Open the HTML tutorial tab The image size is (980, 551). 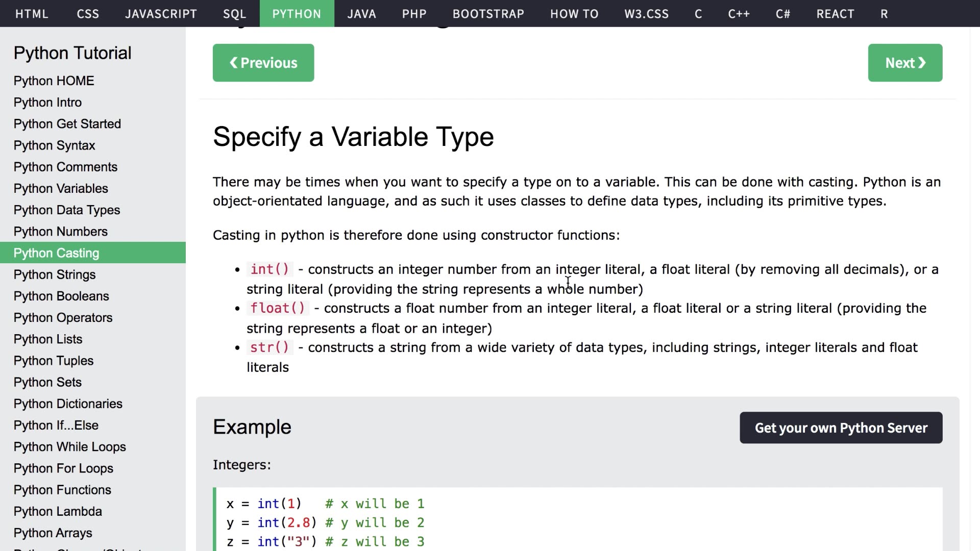[x=32, y=14]
